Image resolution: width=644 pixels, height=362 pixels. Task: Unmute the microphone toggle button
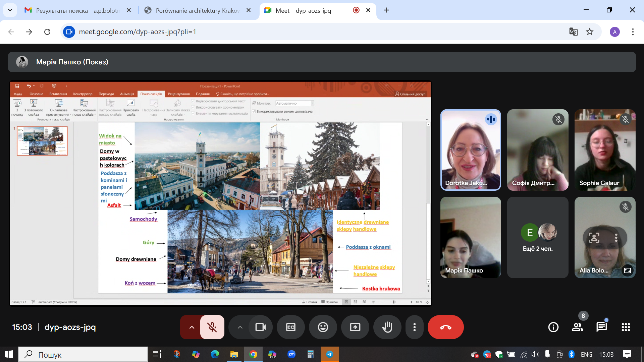(x=212, y=327)
